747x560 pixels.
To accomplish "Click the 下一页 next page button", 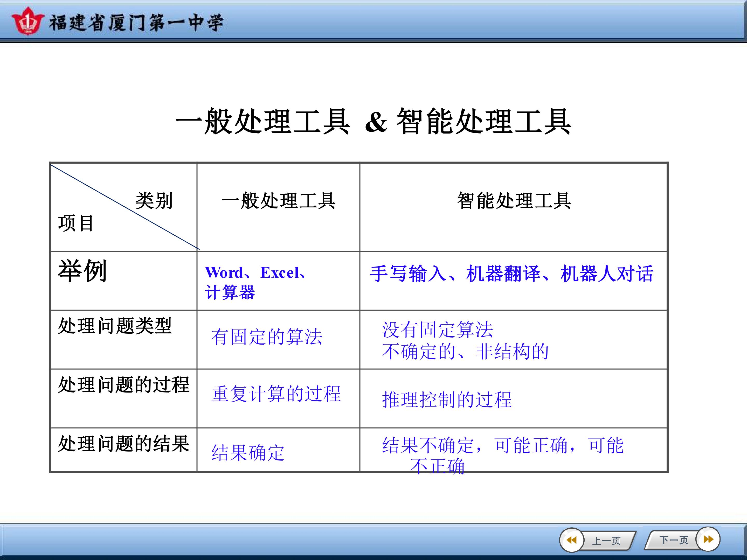I will (682, 540).
